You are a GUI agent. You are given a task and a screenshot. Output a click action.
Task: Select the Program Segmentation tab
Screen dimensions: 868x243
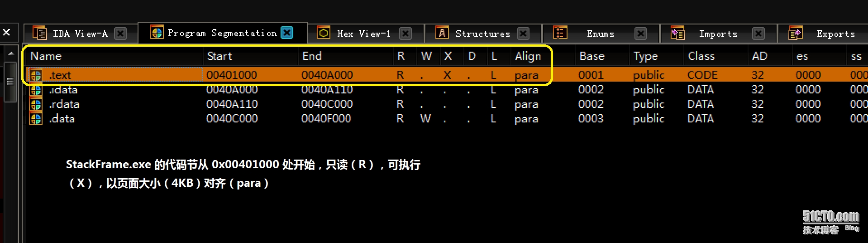tap(222, 33)
